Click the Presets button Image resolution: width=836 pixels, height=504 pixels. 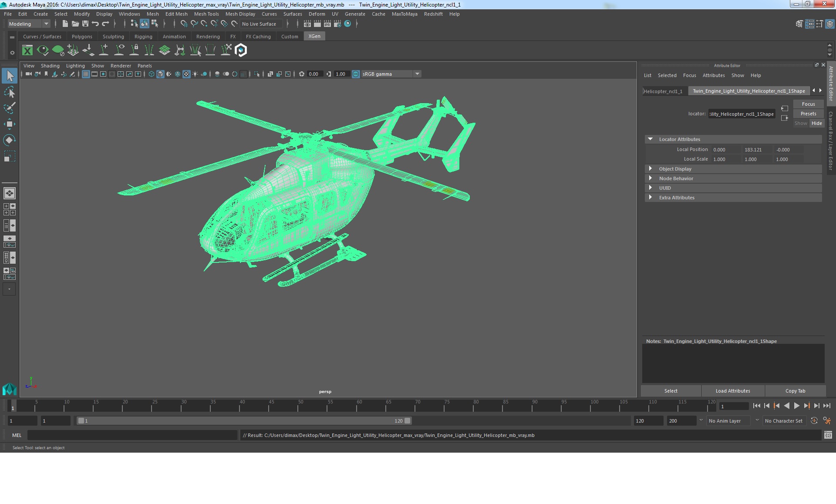[808, 114]
